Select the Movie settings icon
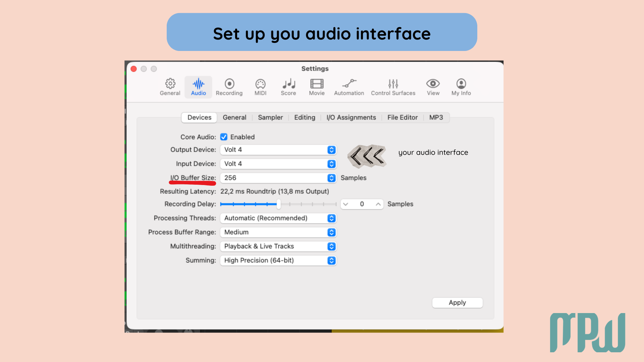 [316, 87]
